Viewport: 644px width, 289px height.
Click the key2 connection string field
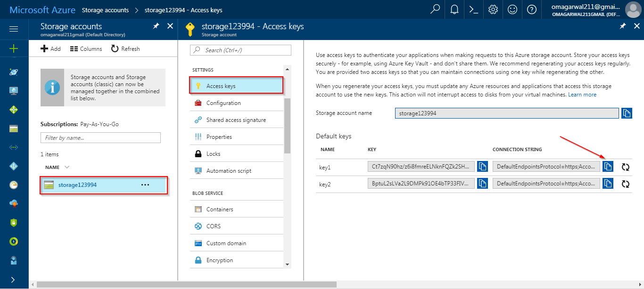pyautogui.click(x=546, y=184)
